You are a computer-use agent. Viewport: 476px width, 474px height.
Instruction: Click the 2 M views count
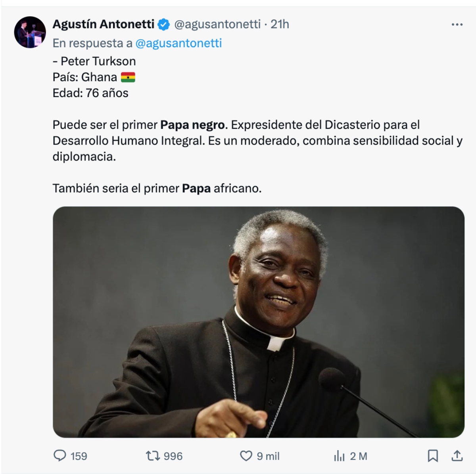pyautogui.click(x=359, y=456)
